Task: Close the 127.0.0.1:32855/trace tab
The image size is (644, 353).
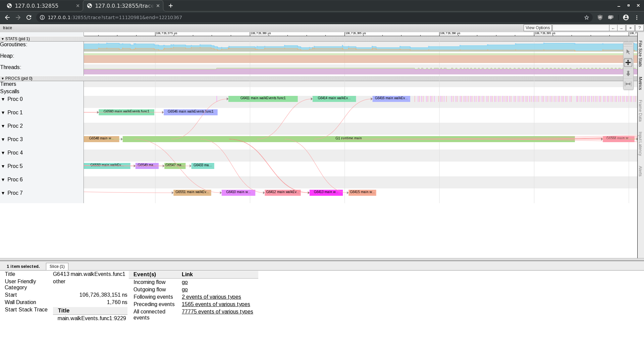Action: (x=158, y=6)
